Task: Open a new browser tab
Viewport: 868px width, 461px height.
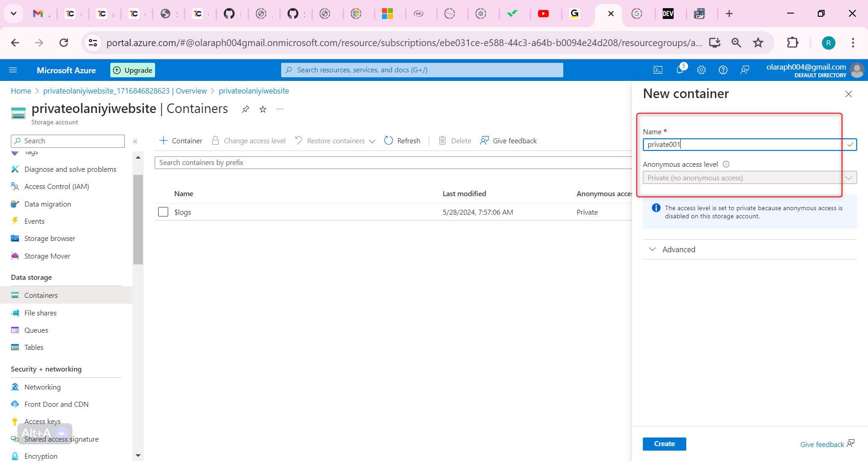Action: pos(729,14)
